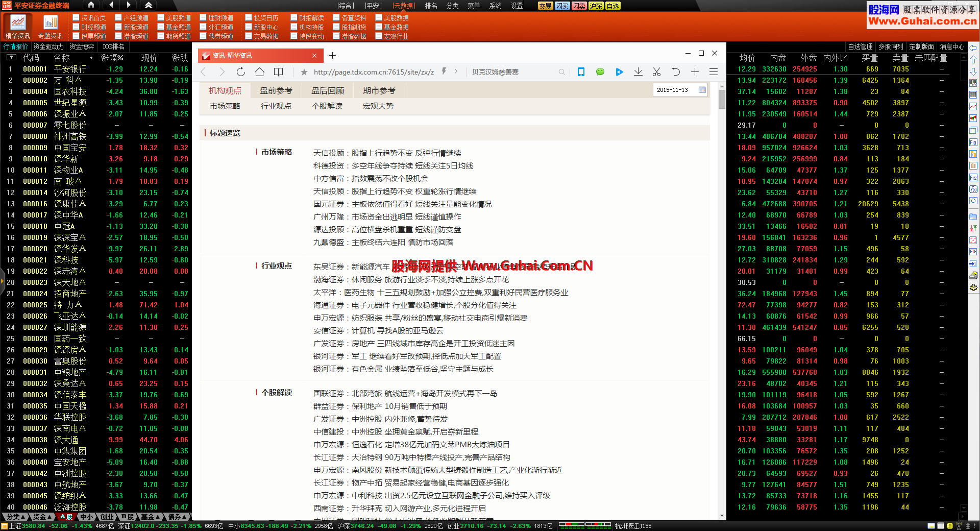This screenshot has height=531, width=980.
Task: Select the DDE排名 tab
Action: (113, 46)
